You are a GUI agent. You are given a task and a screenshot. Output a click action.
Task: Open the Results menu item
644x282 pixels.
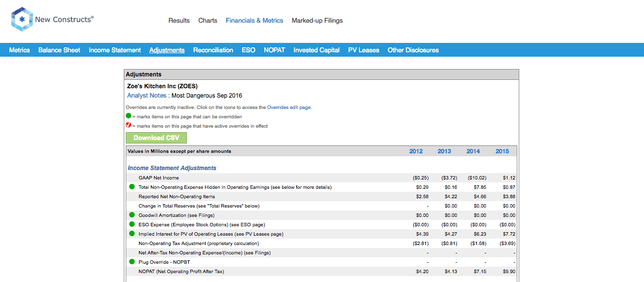[179, 21]
